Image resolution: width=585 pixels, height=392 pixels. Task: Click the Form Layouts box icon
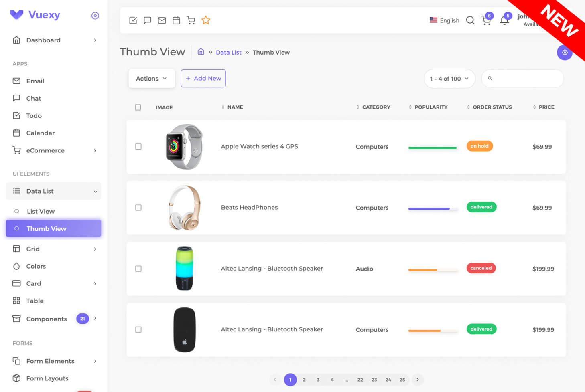click(x=16, y=378)
